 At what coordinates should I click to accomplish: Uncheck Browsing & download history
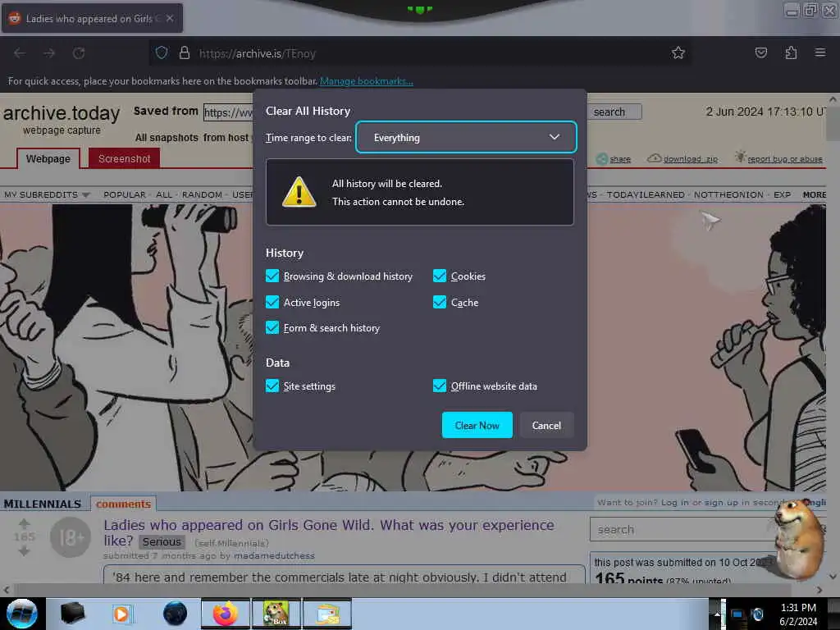click(x=272, y=276)
